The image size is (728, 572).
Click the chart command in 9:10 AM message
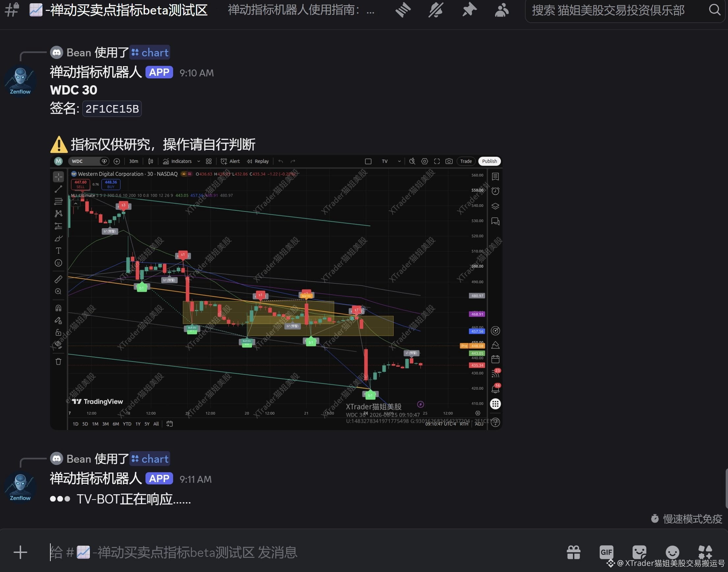point(150,53)
